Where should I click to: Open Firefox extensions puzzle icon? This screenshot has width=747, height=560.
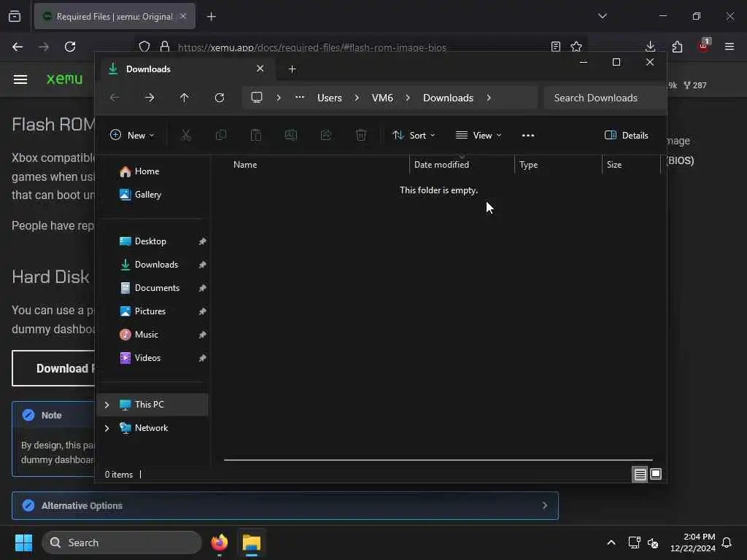pos(677,47)
